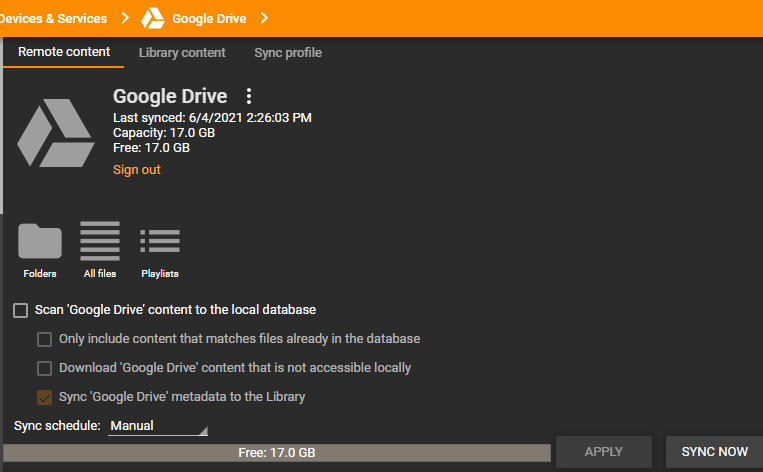Select the Remote content tab
This screenshot has height=472, width=763.
pyautogui.click(x=64, y=53)
